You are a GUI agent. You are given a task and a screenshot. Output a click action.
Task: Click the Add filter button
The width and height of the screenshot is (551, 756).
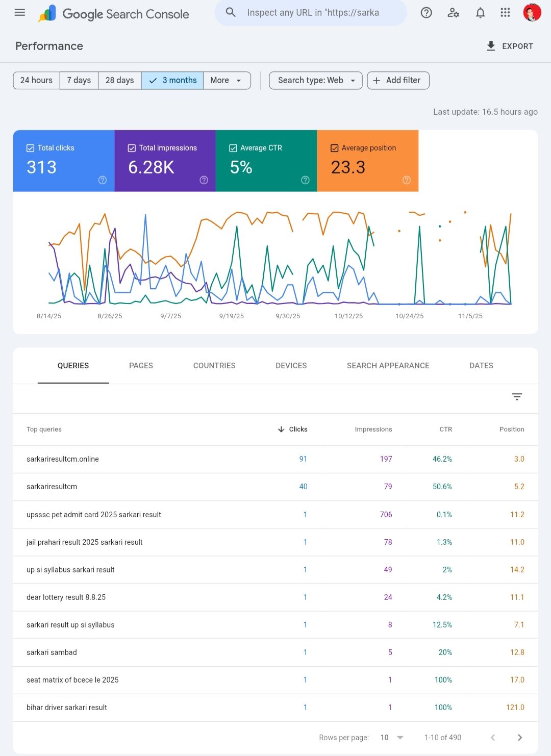click(398, 80)
